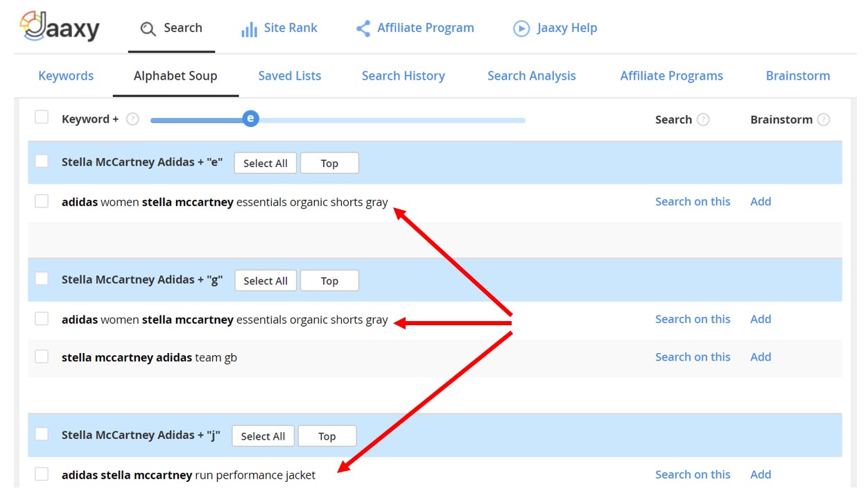This screenshot has width=868, height=491.
Task: View the Search History tab
Action: (403, 76)
